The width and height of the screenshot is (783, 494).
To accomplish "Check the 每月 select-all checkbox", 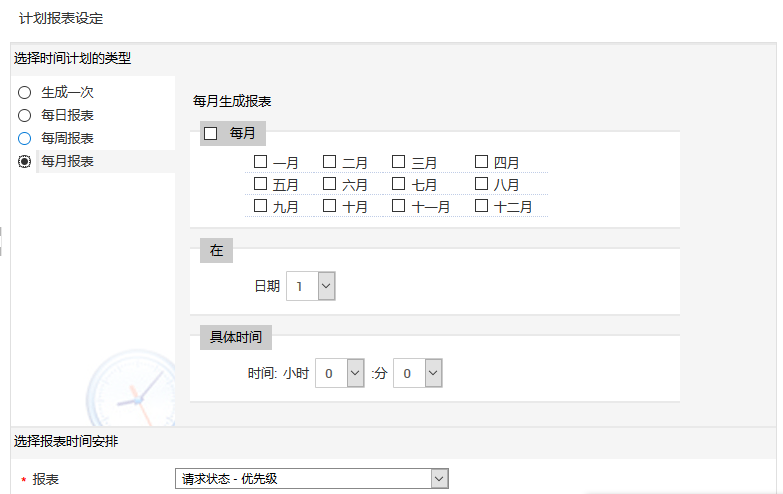I will click(210, 133).
